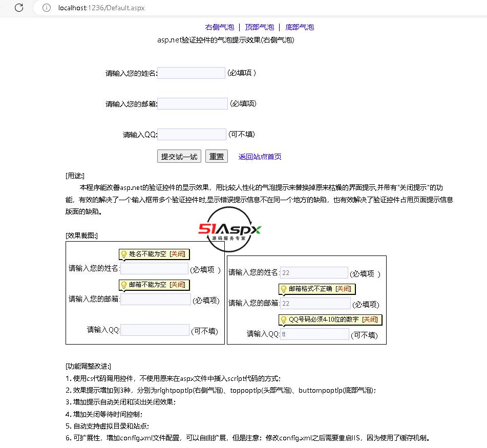Select the 请输入QQ: label in the form

140,135
